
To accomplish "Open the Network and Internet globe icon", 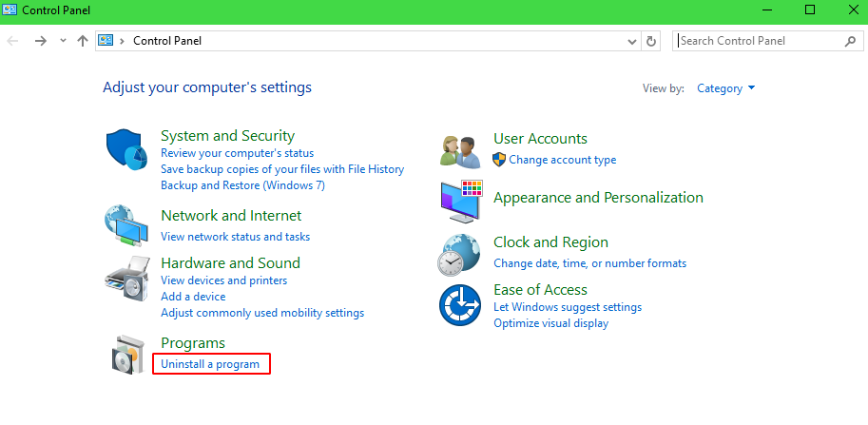I will click(x=126, y=225).
